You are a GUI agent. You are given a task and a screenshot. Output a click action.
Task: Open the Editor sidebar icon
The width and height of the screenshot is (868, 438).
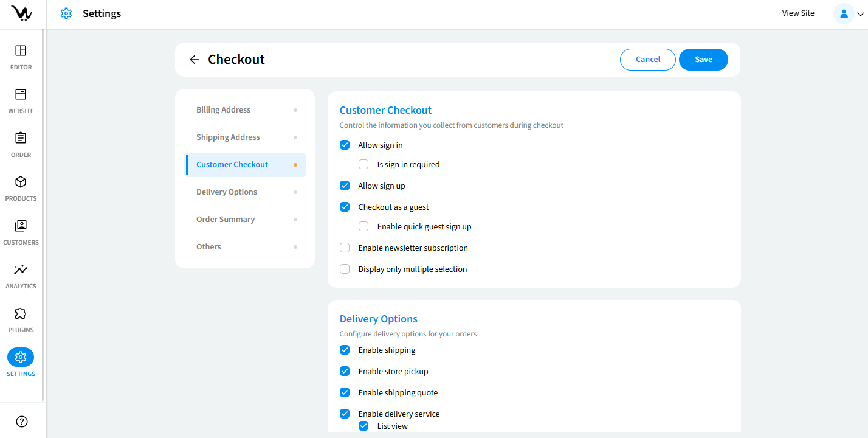(21, 50)
